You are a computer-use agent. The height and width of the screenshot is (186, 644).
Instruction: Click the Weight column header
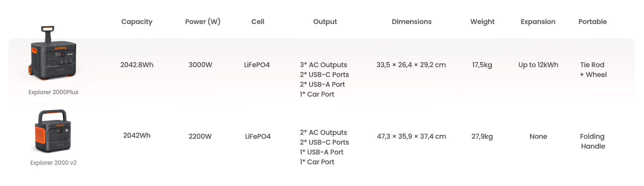click(482, 22)
